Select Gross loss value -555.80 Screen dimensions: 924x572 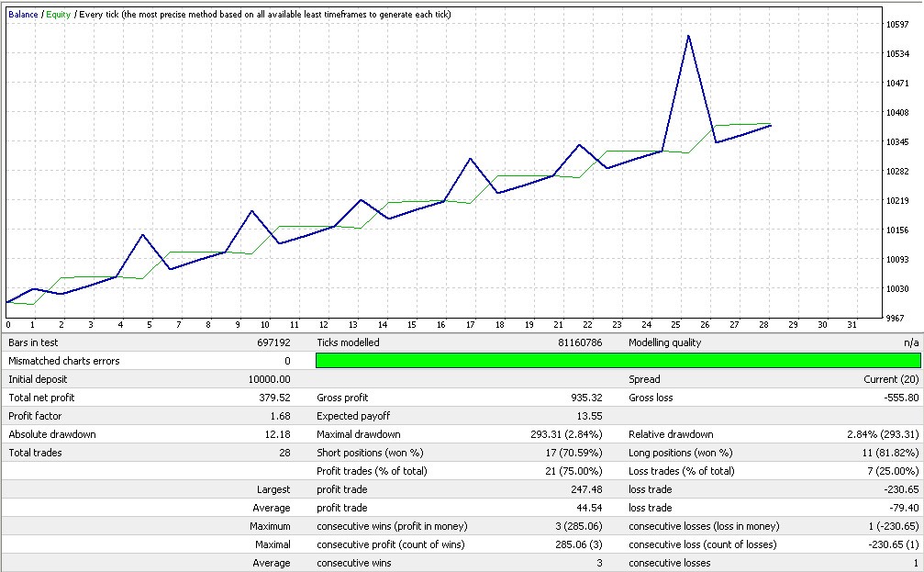(x=902, y=398)
